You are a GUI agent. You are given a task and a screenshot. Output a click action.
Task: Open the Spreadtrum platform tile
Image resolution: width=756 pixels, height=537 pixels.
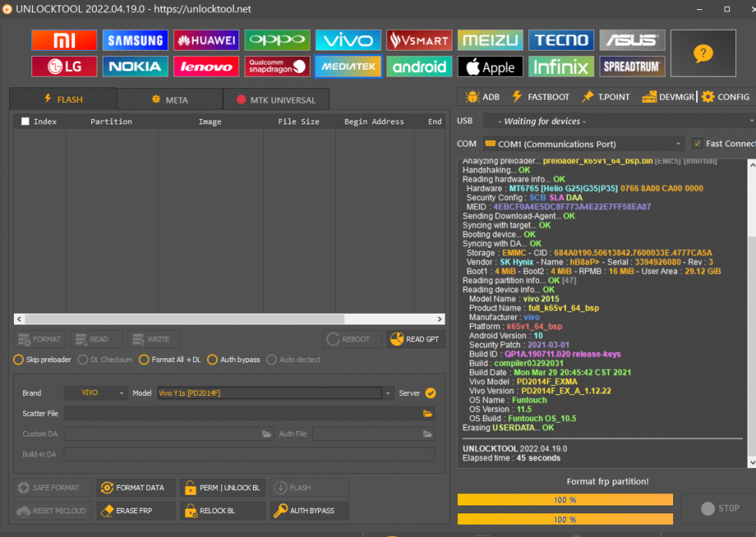pyautogui.click(x=632, y=67)
